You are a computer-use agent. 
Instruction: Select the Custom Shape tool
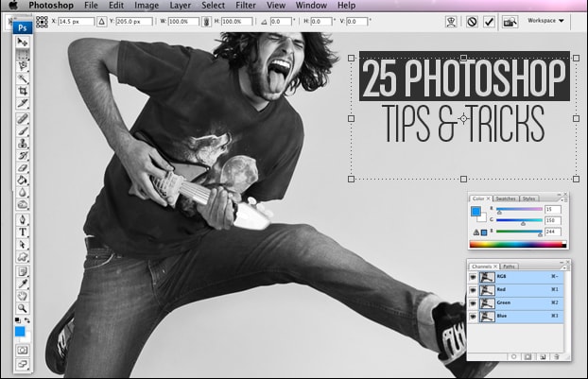pyautogui.click(x=23, y=257)
